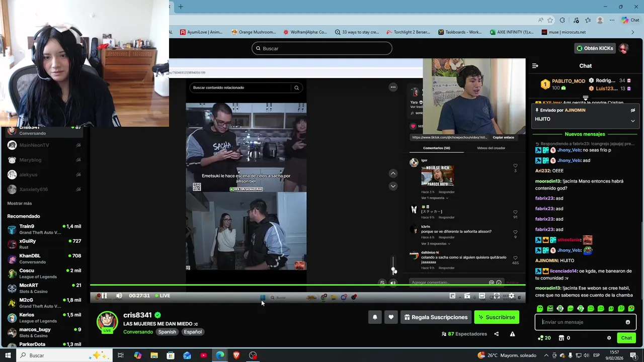Click the Windows Start button
The height and width of the screenshot is (362, 644).
click(x=8, y=355)
